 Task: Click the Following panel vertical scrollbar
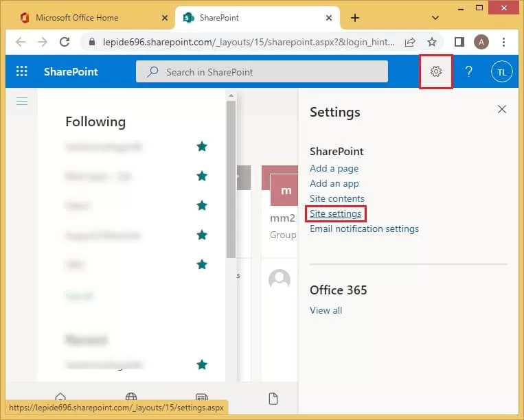click(x=231, y=178)
